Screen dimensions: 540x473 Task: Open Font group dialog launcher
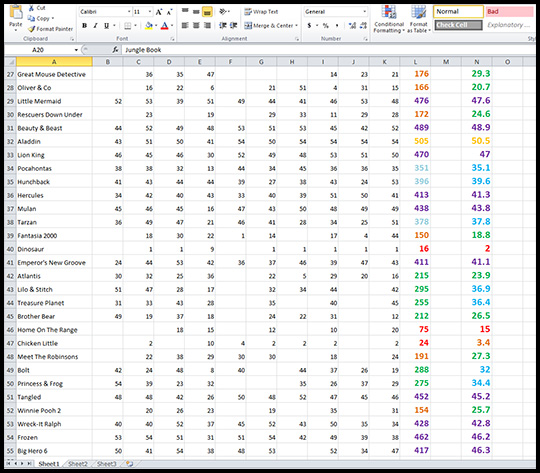173,39
